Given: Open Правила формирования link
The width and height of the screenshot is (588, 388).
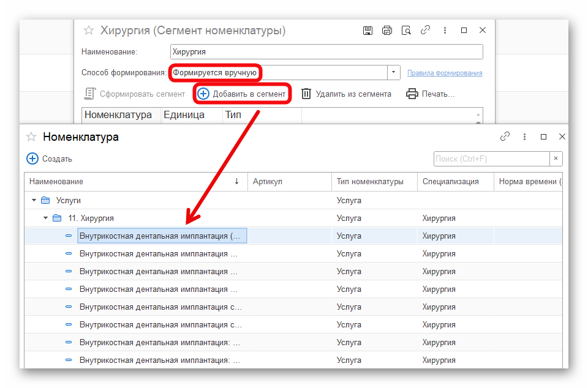Looking at the screenshot, I should point(445,73).
